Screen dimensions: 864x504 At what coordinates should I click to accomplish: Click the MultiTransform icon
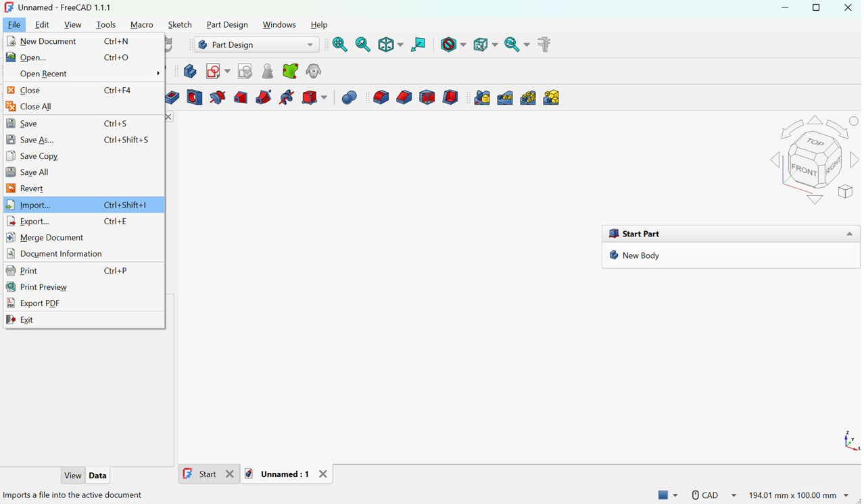point(551,97)
